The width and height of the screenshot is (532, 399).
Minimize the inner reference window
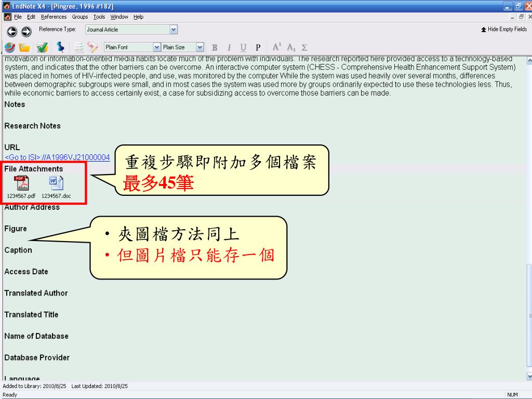tap(513, 17)
